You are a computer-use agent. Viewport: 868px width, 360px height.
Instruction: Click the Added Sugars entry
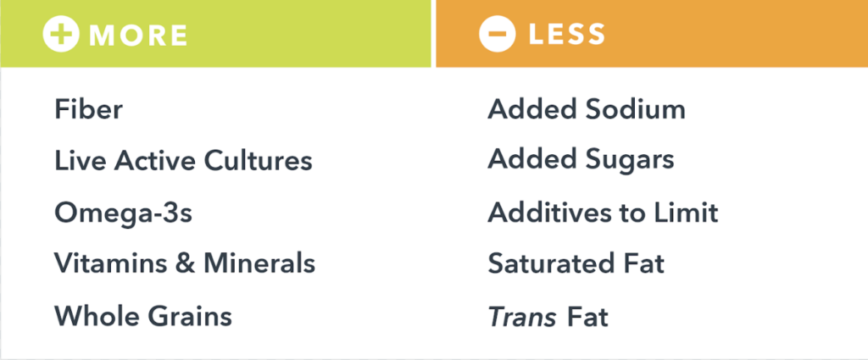point(581,160)
